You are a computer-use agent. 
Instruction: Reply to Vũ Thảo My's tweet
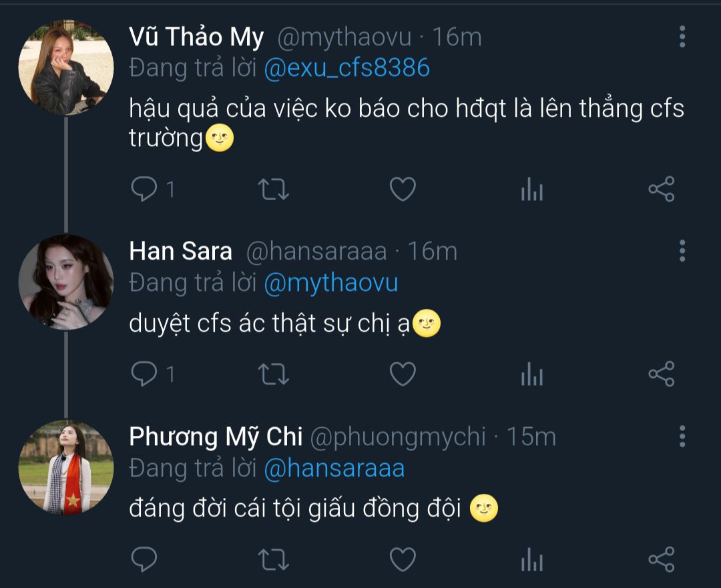pos(144,190)
